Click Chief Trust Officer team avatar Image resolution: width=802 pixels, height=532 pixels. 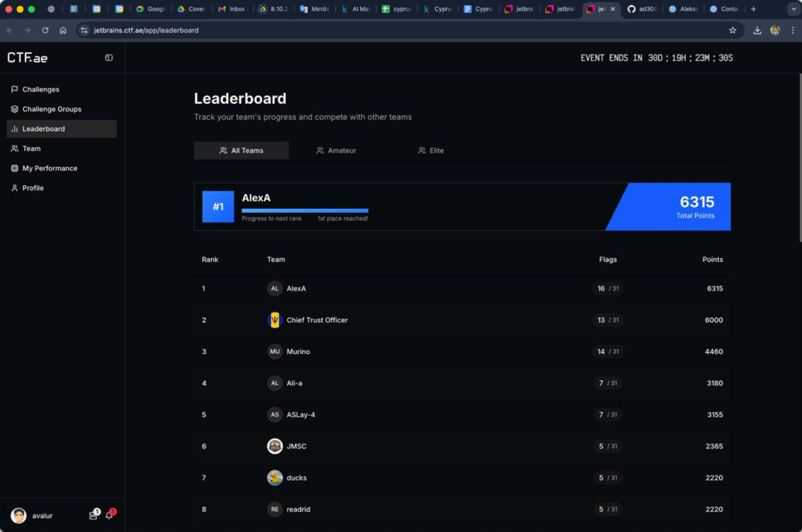click(x=275, y=320)
